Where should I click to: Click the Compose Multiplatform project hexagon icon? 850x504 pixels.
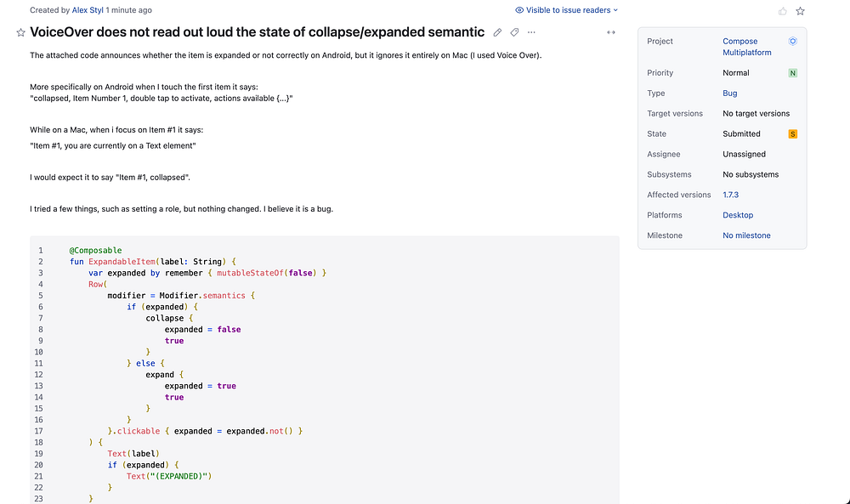792,41
